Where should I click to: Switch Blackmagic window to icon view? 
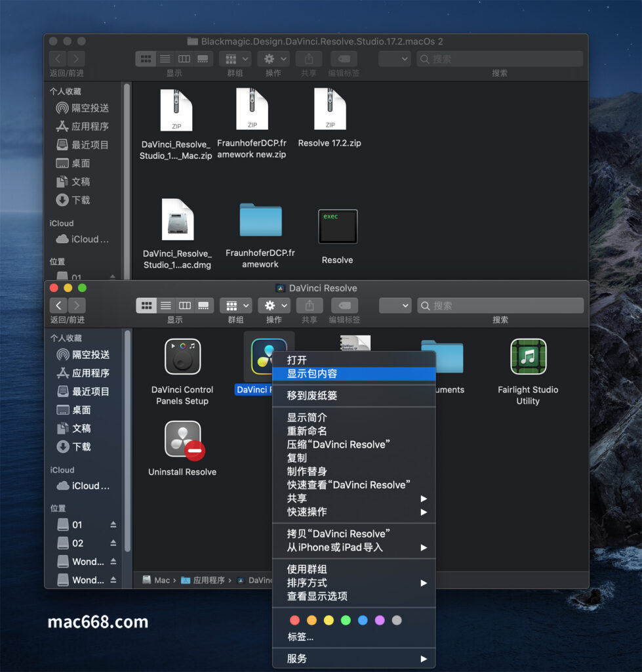point(146,58)
